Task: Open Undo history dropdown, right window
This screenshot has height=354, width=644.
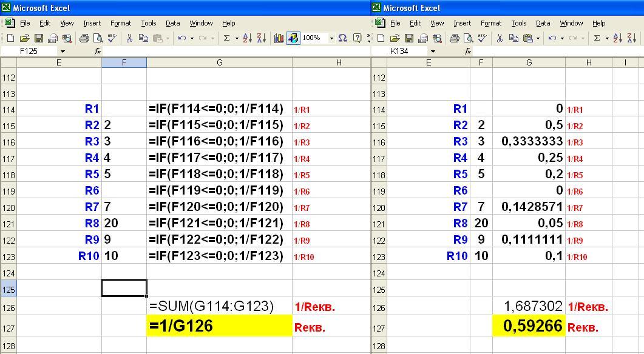Action: 562,38
